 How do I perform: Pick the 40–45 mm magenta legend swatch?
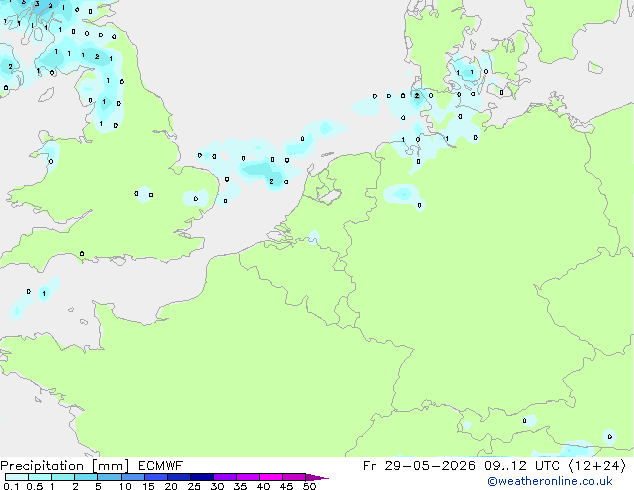click(271, 477)
